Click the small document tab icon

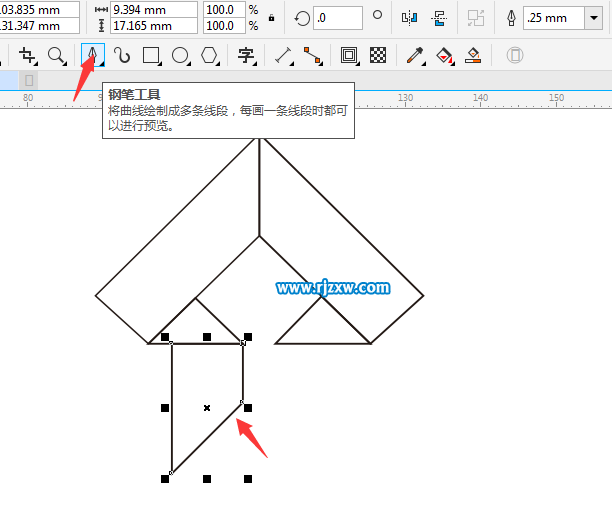tap(28, 80)
